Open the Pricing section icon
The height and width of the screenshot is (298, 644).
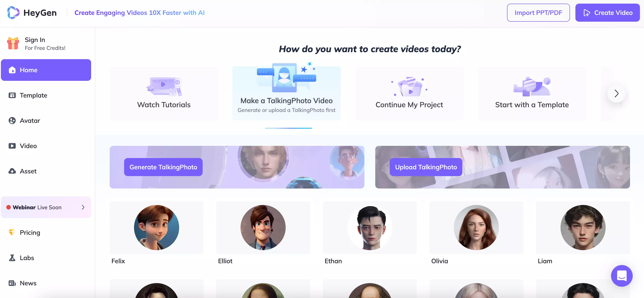click(x=12, y=232)
